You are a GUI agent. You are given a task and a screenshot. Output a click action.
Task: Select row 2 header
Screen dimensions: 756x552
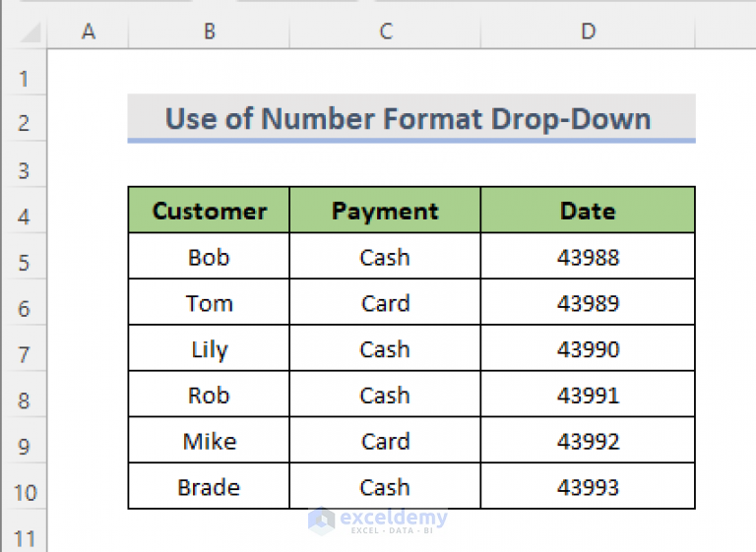(x=24, y=119)
